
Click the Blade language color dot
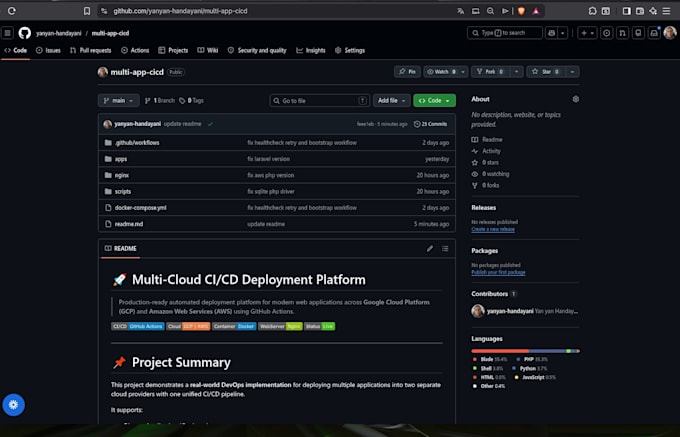[475, 359]
